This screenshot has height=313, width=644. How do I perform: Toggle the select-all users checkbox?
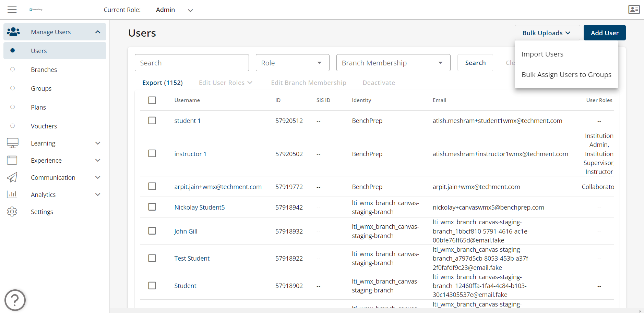[152, 100]
